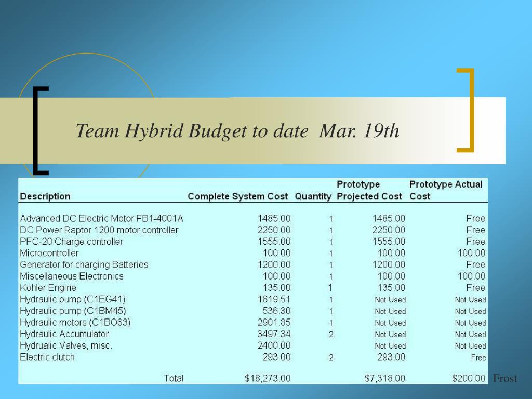The image size is (532, 399).
Task: Click actual cost 'Free' for Electric clutch
Action: 478,357
